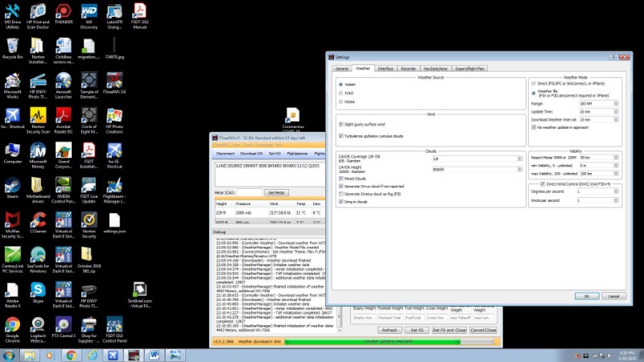Open the FSDT GSX Manual PDF icon
644x362 pixels.
tap(139, 16)
